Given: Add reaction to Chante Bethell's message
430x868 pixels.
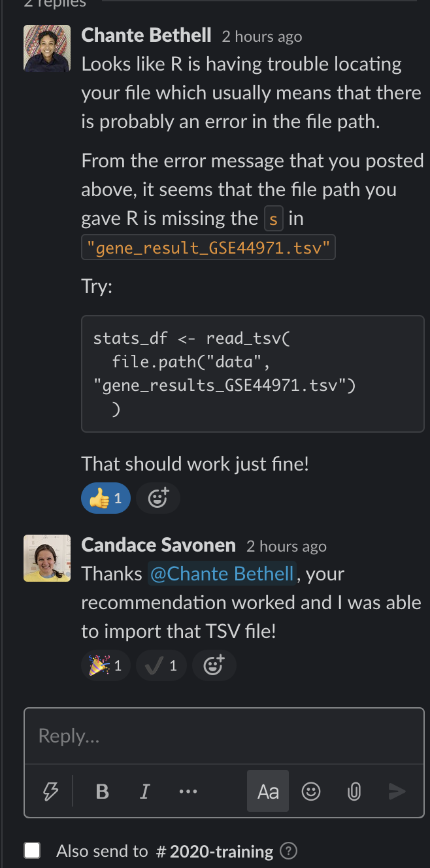Looking at the screenshot, I should click(x=158, y=499).
